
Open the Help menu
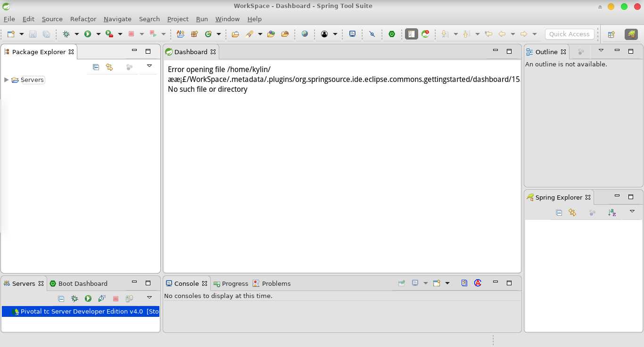[255, 19]
